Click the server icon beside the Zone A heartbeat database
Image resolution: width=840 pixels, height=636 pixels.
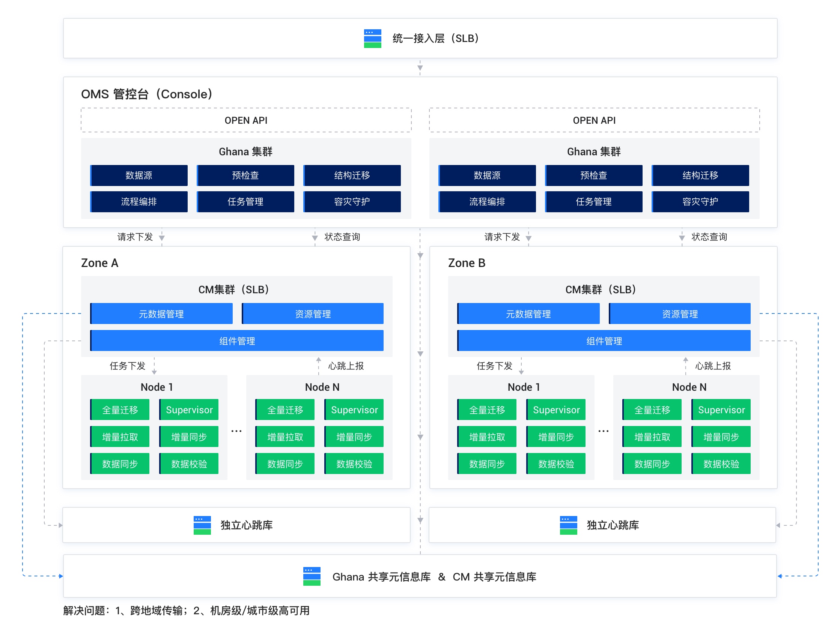[x=202, y=525]
